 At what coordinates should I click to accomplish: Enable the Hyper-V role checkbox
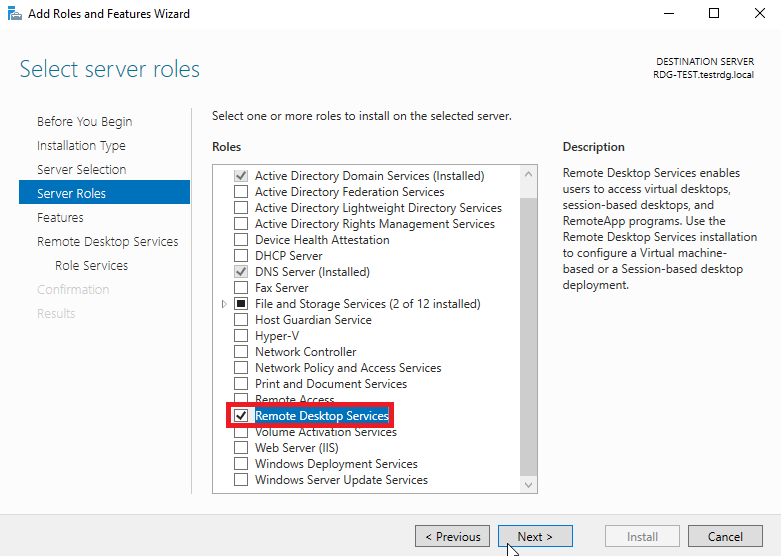[241, 336]
